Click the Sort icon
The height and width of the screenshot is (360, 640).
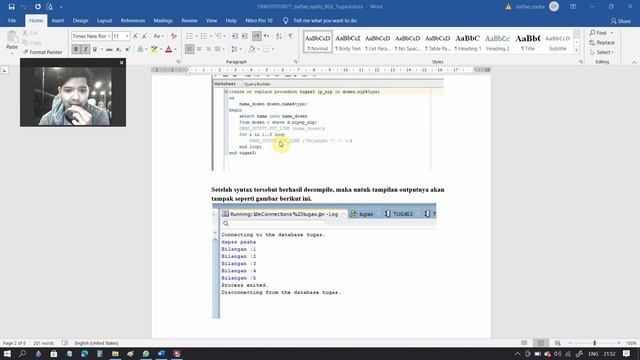point(279,36)
